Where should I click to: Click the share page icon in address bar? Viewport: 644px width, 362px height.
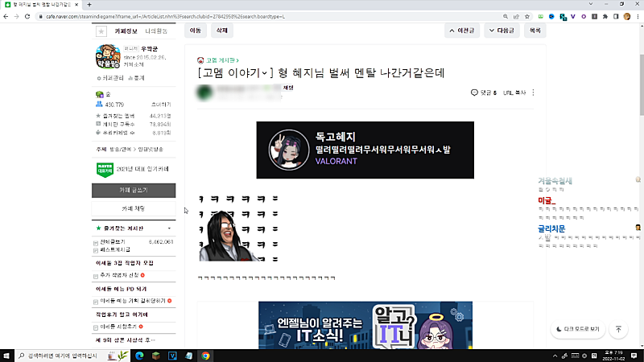[x=516, y=16]
